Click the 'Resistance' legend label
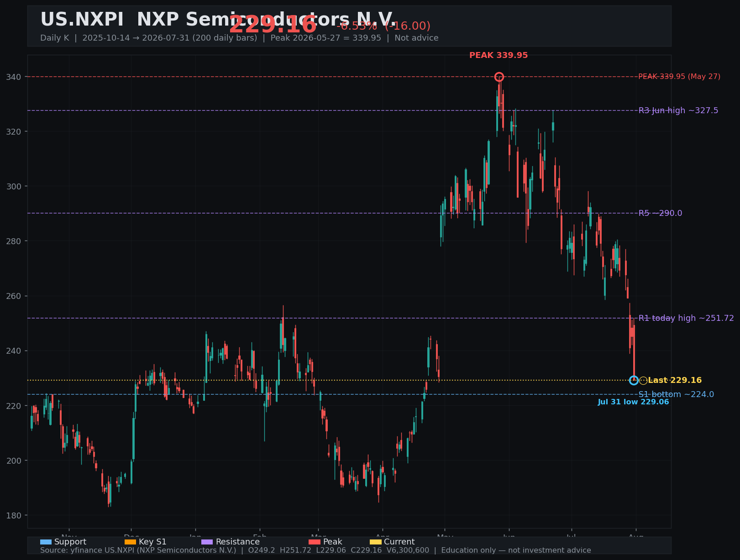740x560 pixels. 237,542
